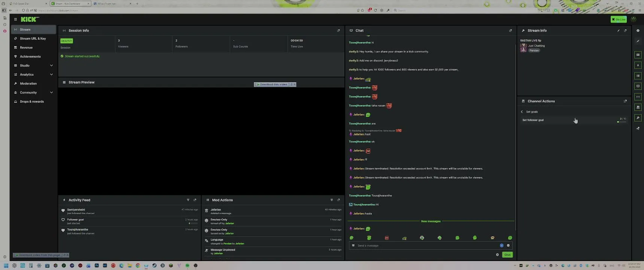Toggle Chat panel in the right rail

point(638,86)
